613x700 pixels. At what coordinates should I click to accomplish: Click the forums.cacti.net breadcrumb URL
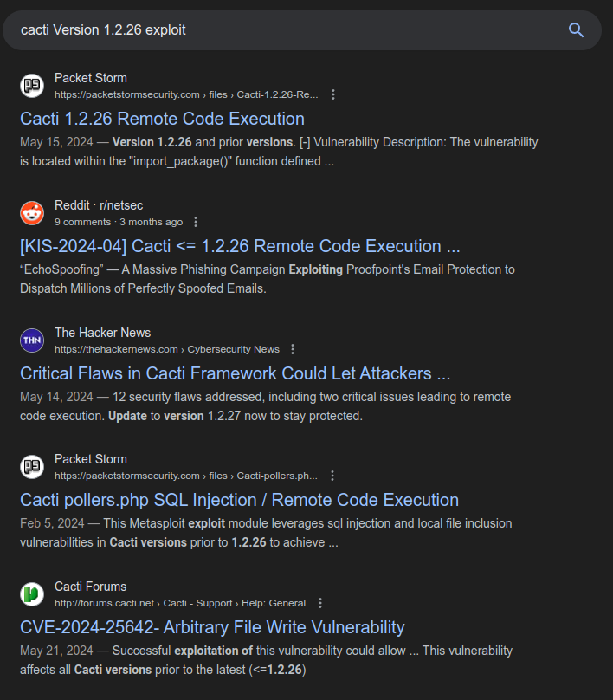tap(180, 603)
